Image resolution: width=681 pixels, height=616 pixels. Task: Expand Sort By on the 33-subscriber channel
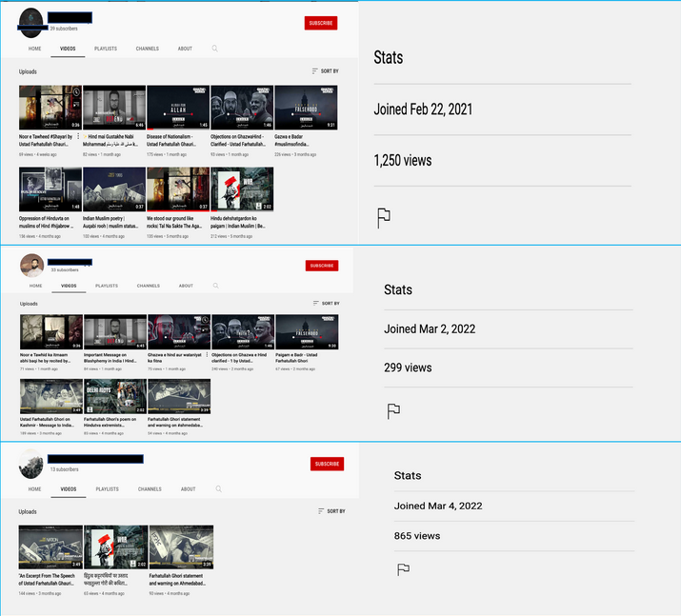[326, 304]
